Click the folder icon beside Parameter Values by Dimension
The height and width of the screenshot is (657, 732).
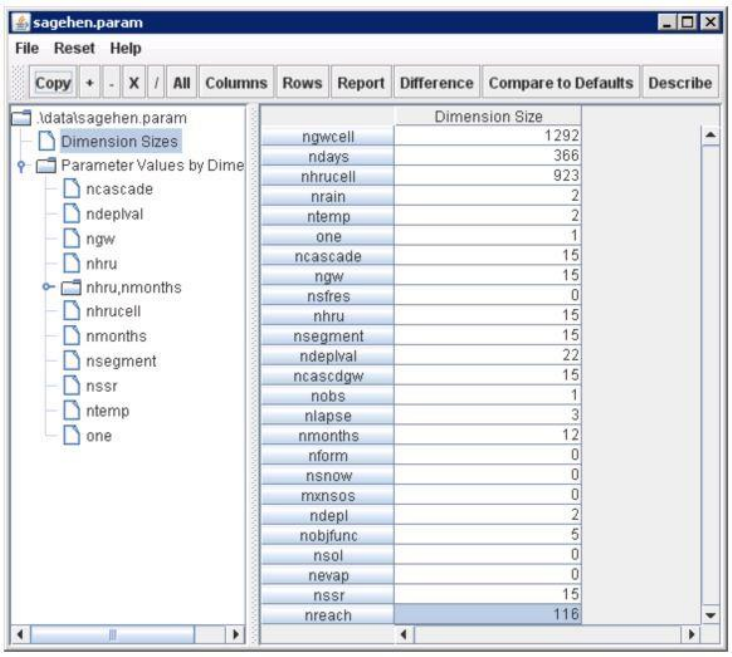coord(46,165)
